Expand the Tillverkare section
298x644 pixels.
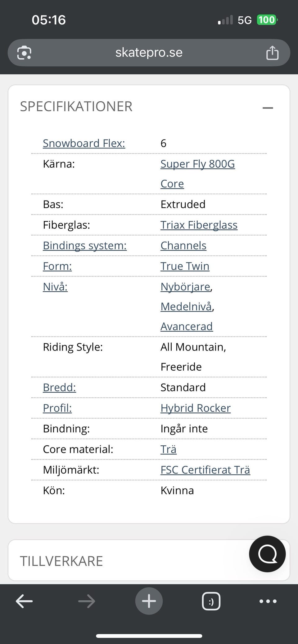pos(124,561)
